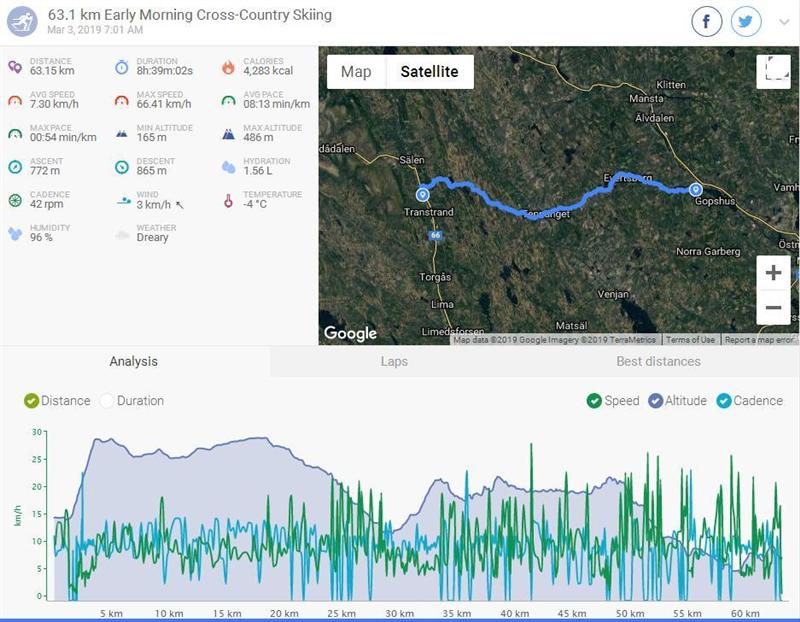Click the Calories flame icon
This screenshot has width=800, height=622.
tap(228, 67)
